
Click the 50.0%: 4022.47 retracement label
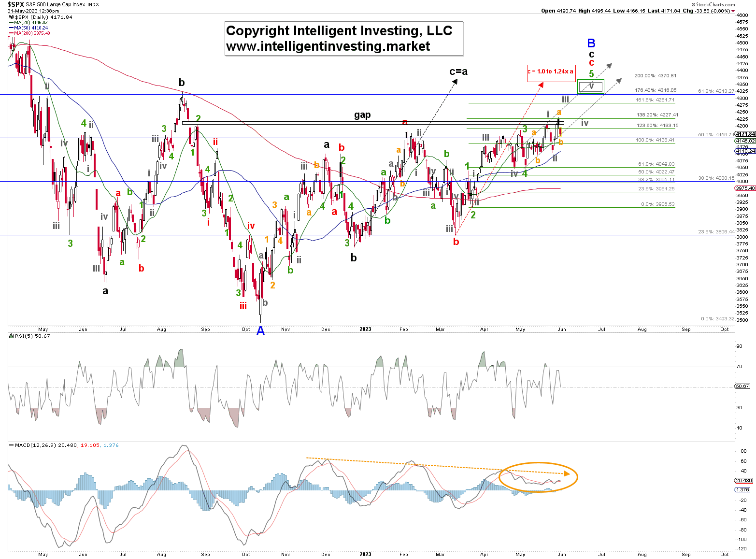point(656,172)
